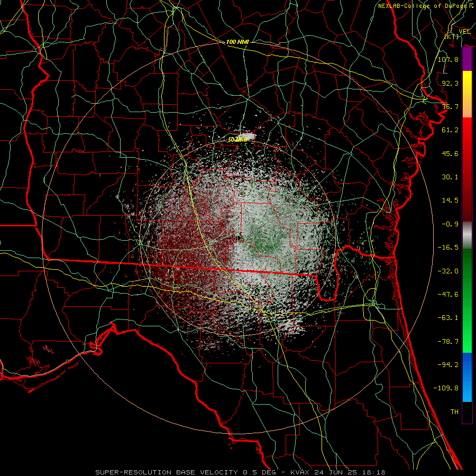Click the -109.8 legend value
476x476 pixels.
coord(446,388)
